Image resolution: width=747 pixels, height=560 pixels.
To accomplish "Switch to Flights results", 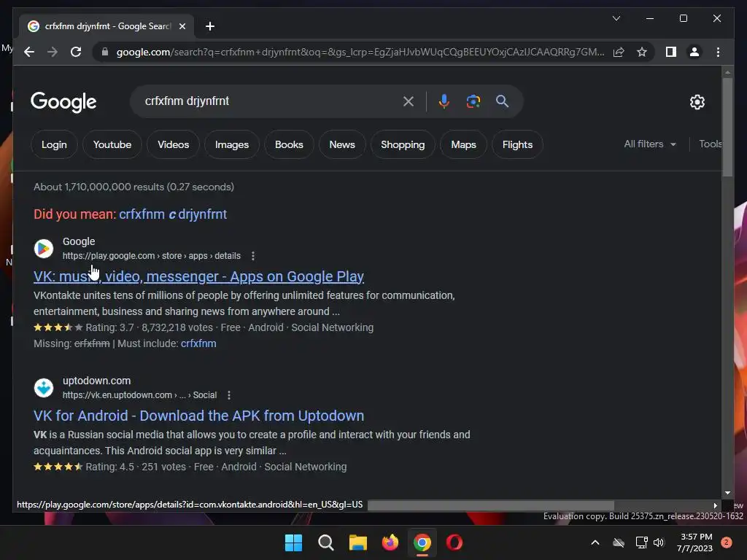I will click(517, 144).
